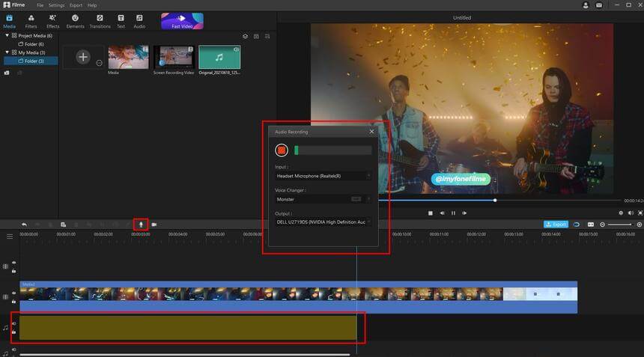
Task: Open the Settings menu
Action: pyautogui.click(x=56, y=5)
